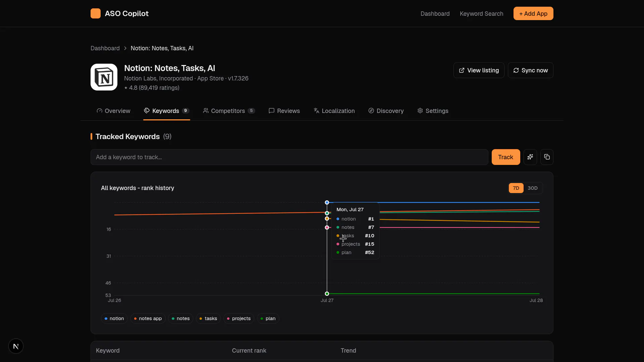Click the Tracked Keywords heading
This screenshot has width=644, height=362.
(127, 136)
